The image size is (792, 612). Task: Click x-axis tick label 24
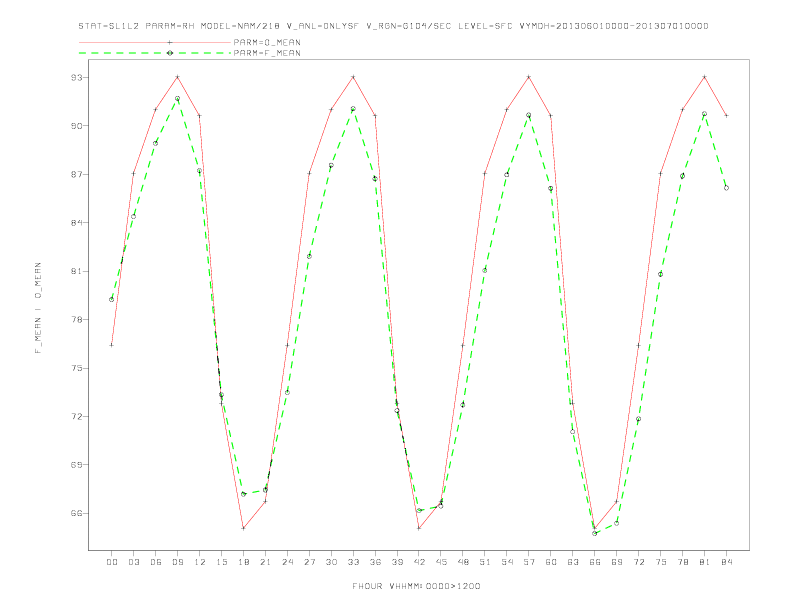coord(287,562)
